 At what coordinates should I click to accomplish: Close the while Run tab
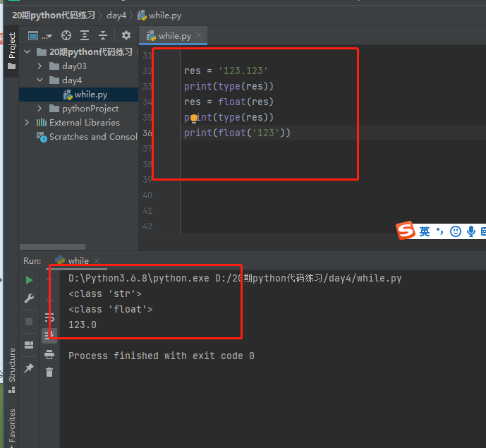97,261
